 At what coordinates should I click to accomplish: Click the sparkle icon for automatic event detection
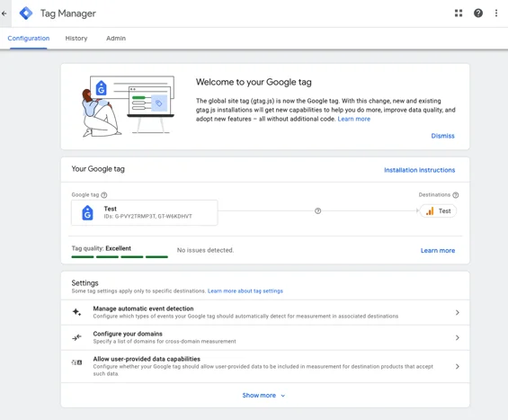pos(76,312)
